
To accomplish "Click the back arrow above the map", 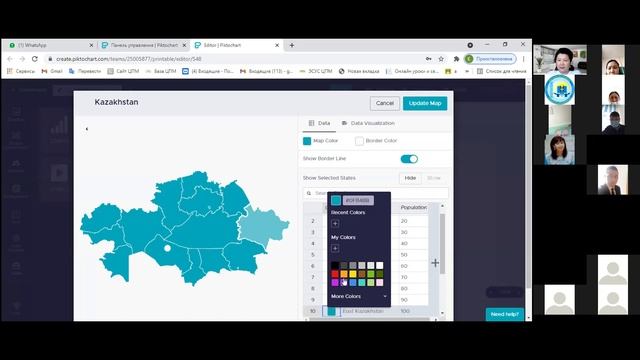I will tap(87, 129).
